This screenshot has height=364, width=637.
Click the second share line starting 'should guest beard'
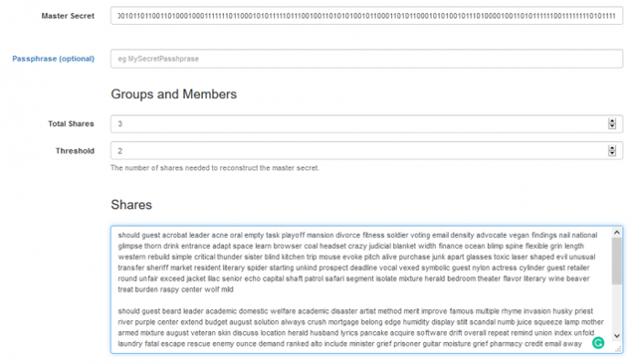coord(355,311)
